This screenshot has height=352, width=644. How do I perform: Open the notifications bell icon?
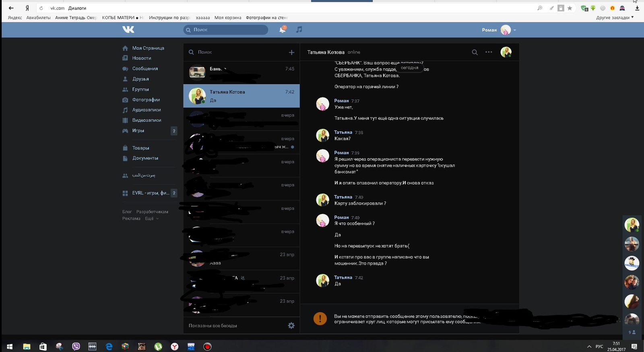click(283, 29)
